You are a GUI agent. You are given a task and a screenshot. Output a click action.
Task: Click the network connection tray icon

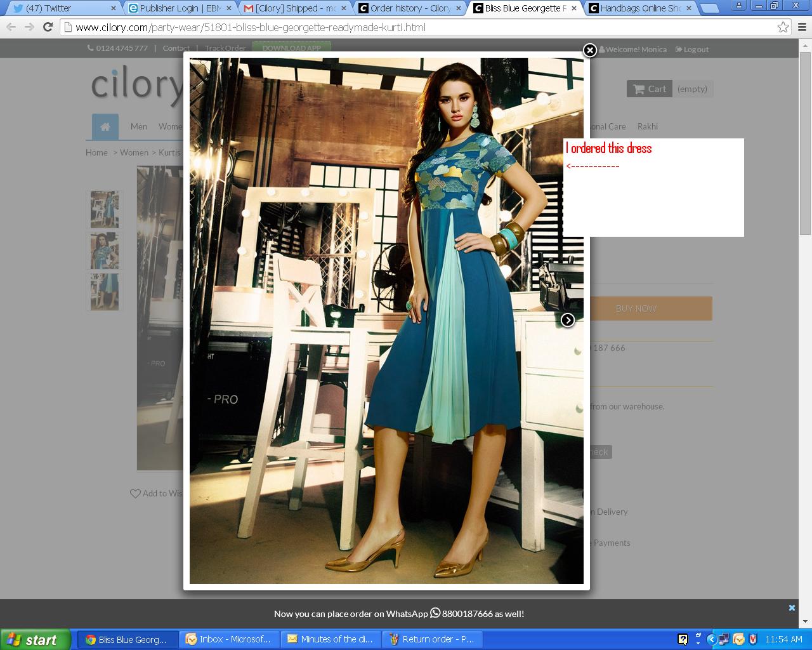click(724, 640)
